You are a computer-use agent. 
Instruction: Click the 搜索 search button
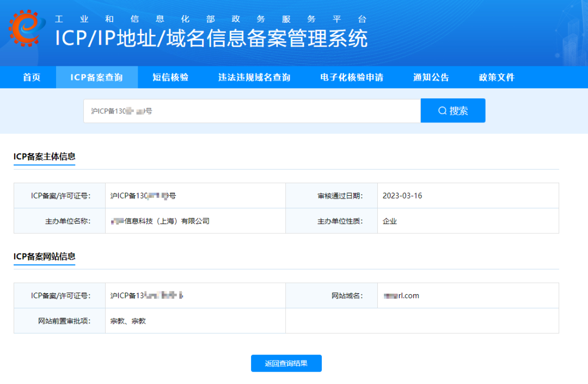(x=452, y=110)
